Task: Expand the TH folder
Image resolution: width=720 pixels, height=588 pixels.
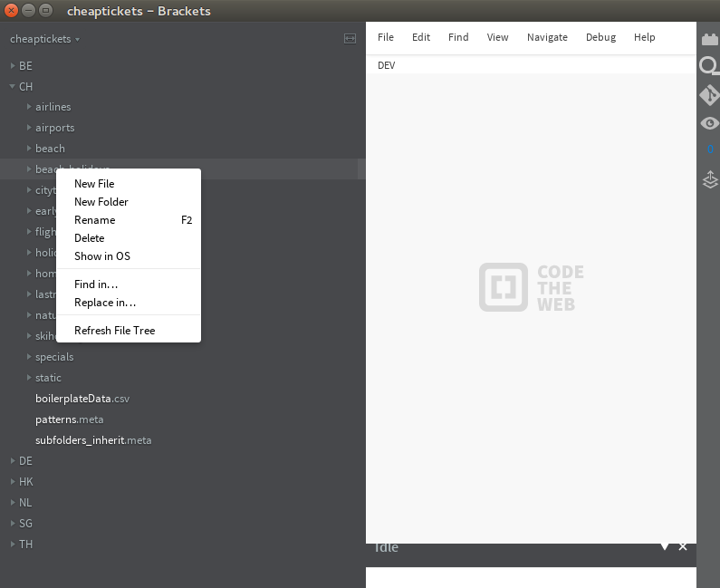Action: [13, 544]
